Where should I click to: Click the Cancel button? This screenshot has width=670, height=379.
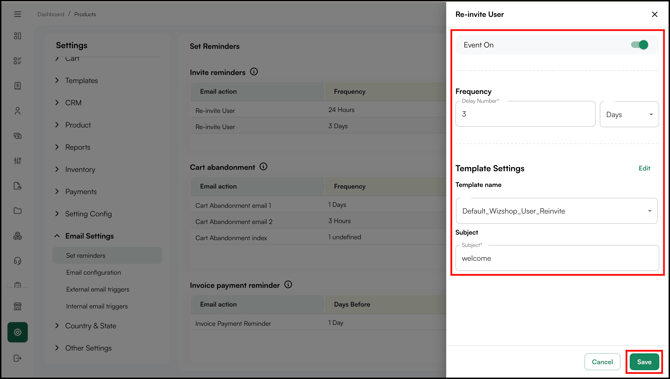point(602,362)
